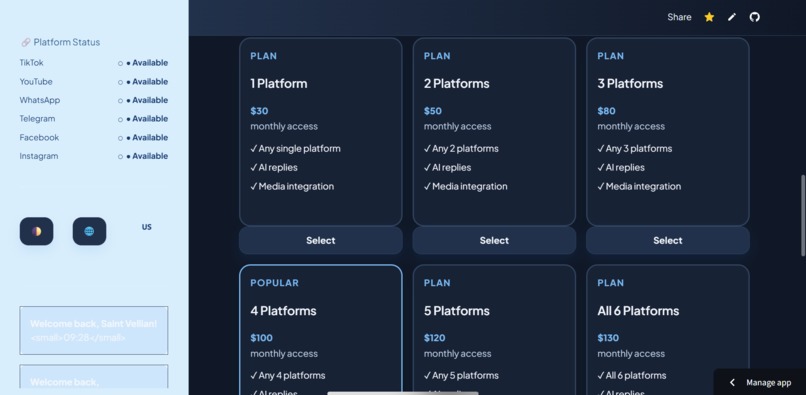
Task: Click the Manage app label
Action: coord(768,382)
